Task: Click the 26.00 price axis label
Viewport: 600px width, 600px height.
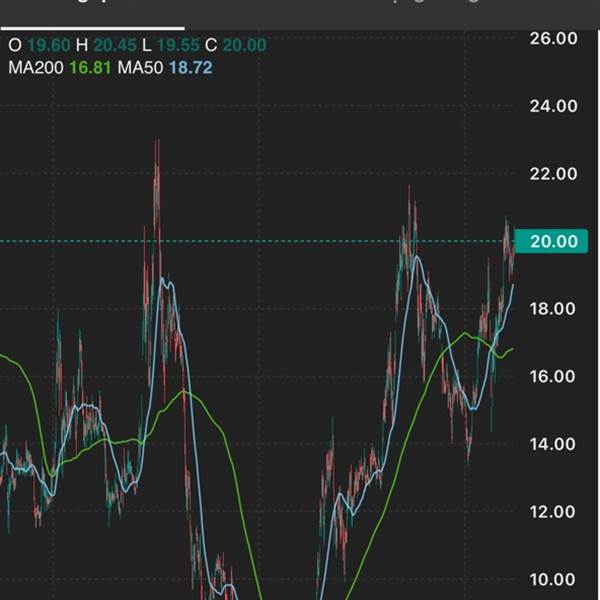Action: pyautogui.click(x=553, y=39)
